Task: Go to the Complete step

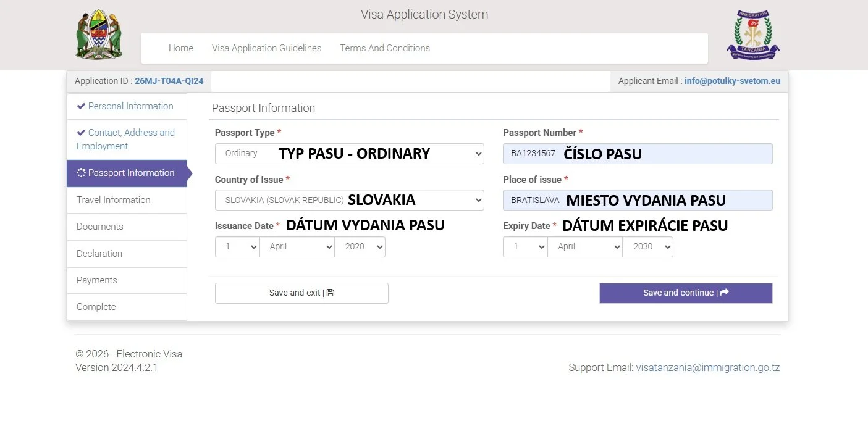Action: pyautogui.click(x=127, y=307)
